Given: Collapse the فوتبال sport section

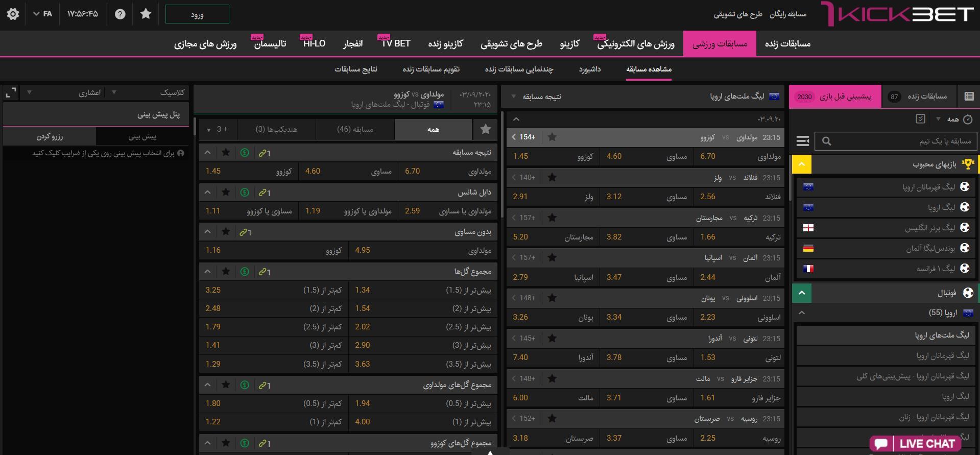Looking at the screenshot, I should tap(802, 293).
